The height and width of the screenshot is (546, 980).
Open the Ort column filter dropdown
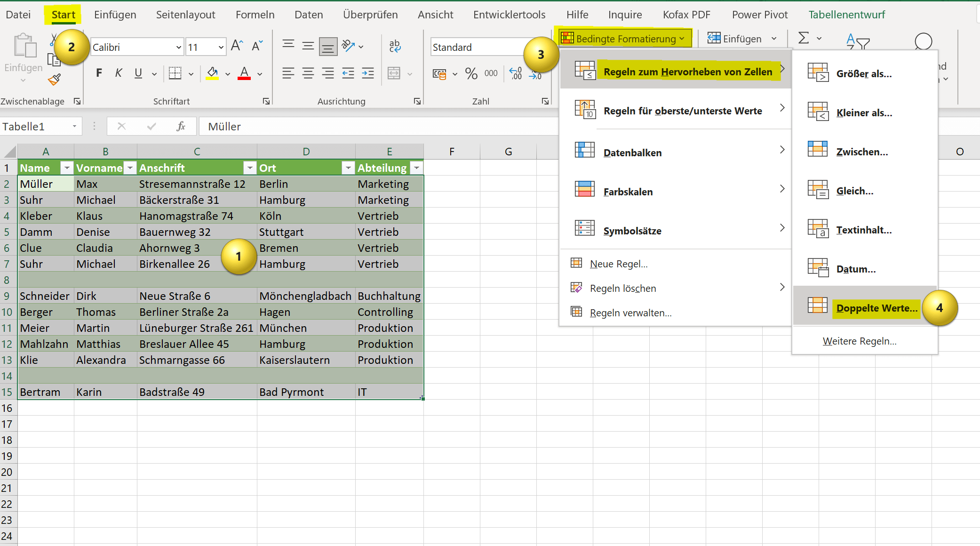coord(348,168)
